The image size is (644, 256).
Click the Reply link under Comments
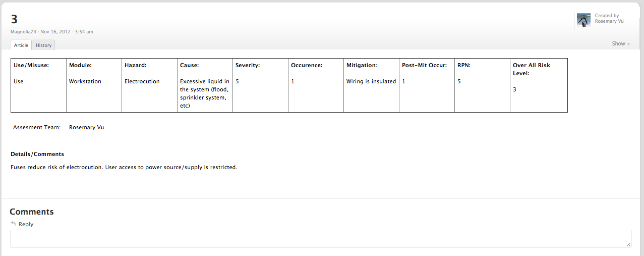coord(26,224)
